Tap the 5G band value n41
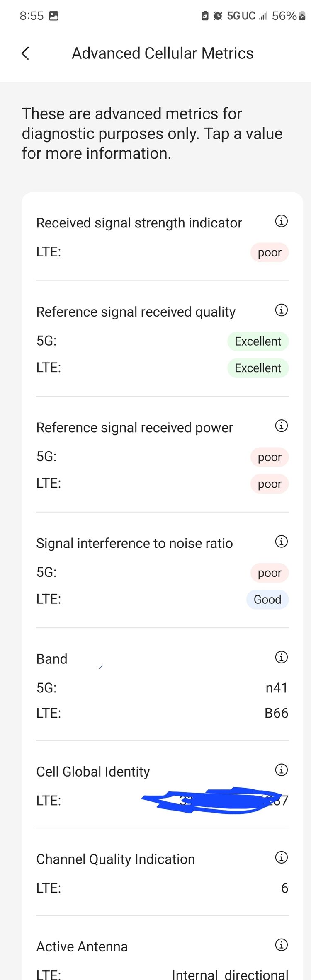Viewport: 311px width, 980px height. 277,688
